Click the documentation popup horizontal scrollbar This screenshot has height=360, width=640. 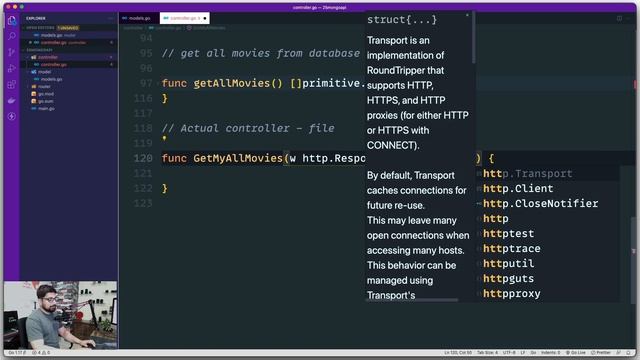click(411, 300)
